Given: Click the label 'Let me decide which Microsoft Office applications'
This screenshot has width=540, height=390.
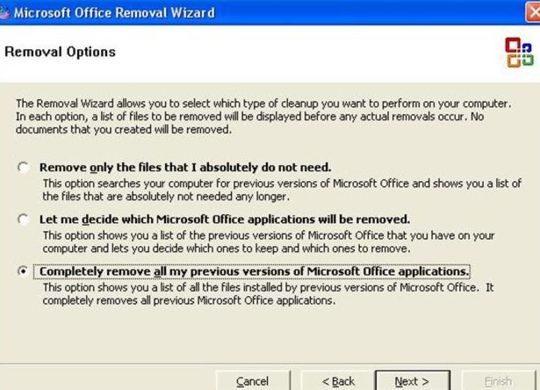Looking at the screenshot, I should pos(225,219).
